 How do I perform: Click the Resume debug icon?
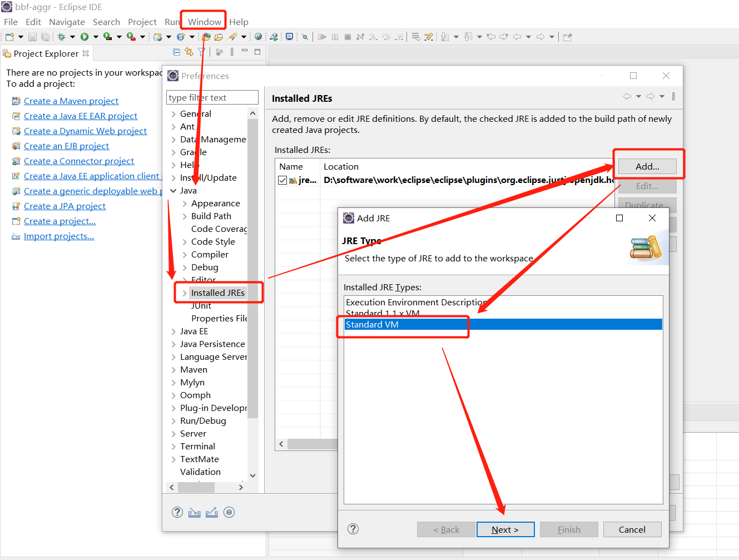(322, 37)
